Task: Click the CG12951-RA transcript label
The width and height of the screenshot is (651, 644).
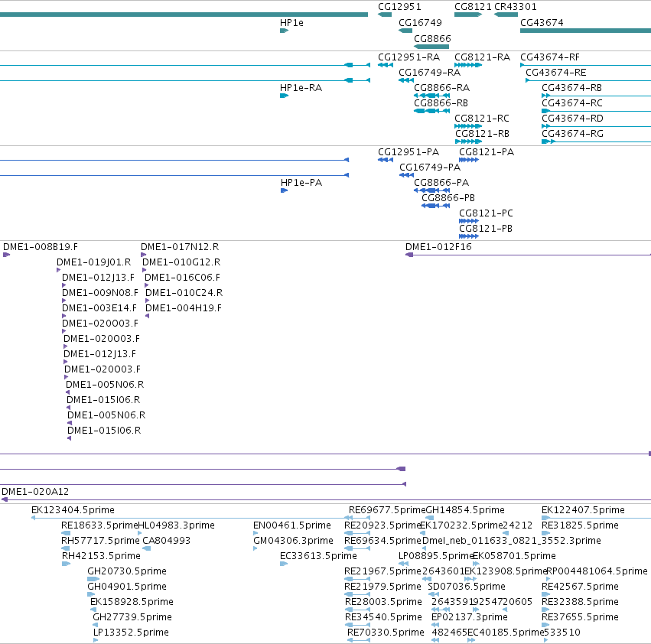Action: coord(409,57)
